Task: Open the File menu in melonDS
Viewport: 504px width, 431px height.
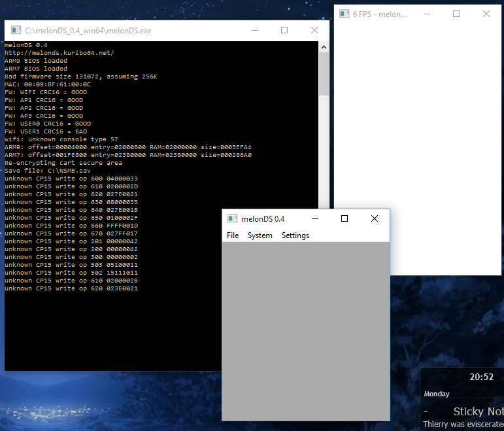Action: coord(233,235)
